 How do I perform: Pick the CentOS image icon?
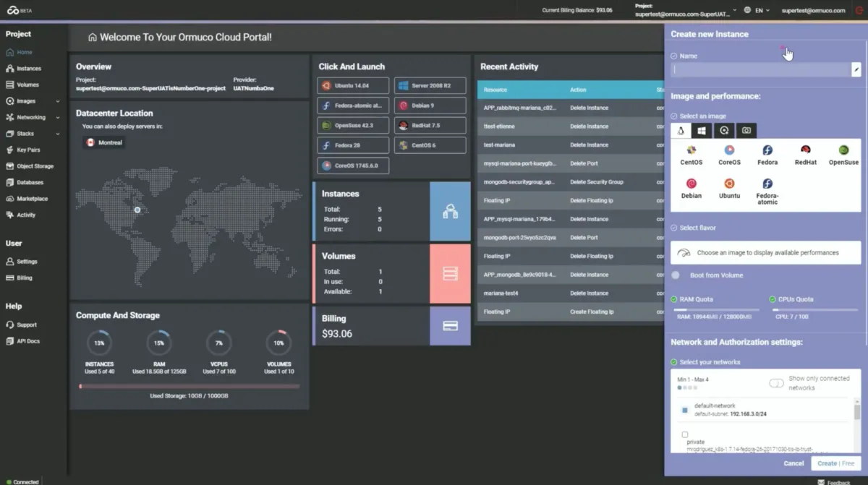coord(691,150)
